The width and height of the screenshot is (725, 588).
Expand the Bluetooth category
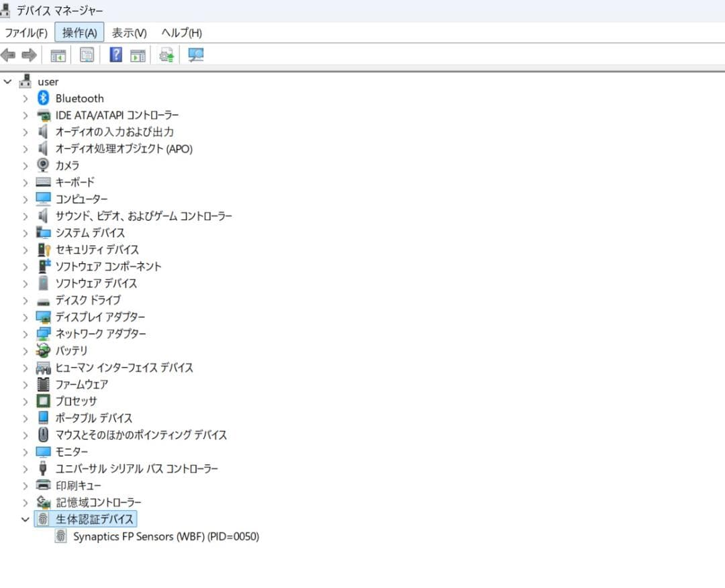[x=26, y=98]
